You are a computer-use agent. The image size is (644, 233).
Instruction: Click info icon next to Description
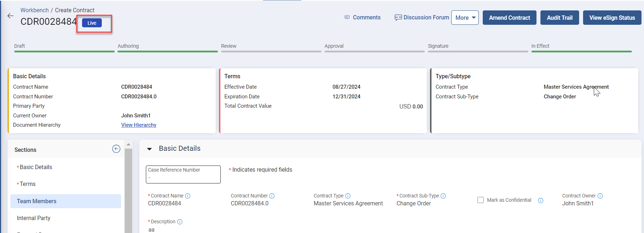pos(180,222)
